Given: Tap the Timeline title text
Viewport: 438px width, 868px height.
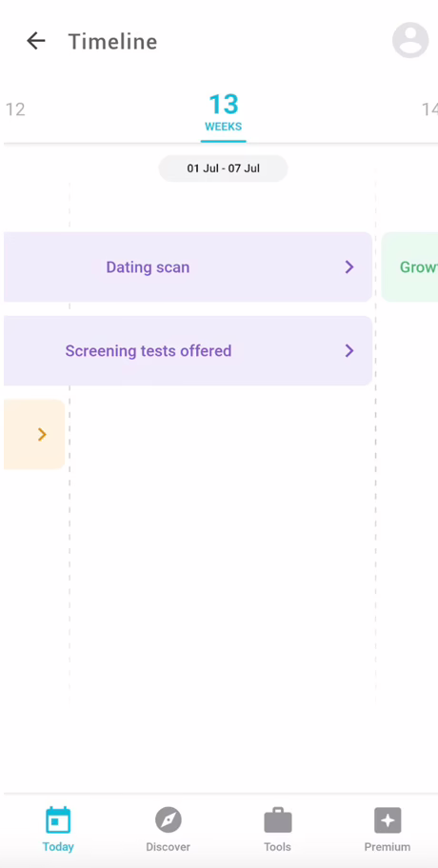Looking at the screenshot, I should tap(113, 42).
